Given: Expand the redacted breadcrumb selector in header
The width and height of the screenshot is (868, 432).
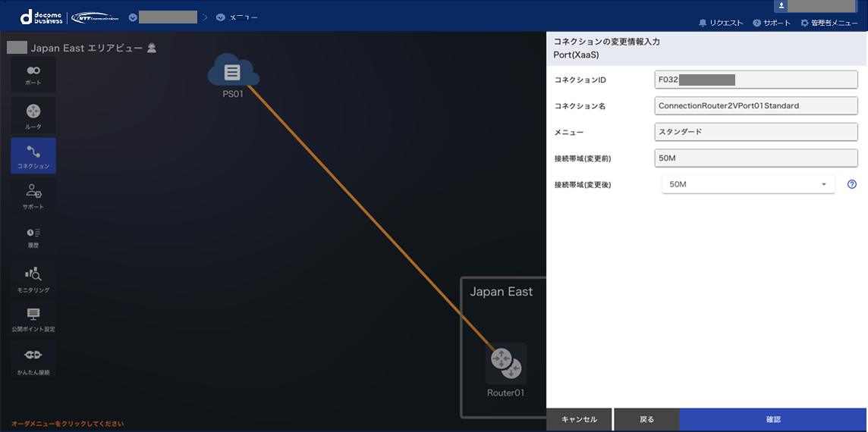Looking at the screenshot, I should (163, 17).
